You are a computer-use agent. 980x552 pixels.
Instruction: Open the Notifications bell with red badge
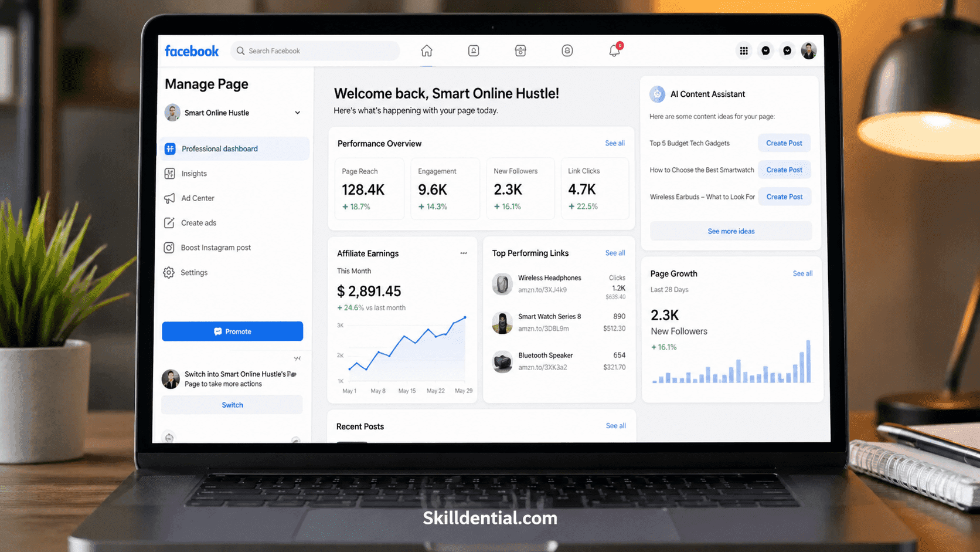pyautogui.click(x=614, y=51)
